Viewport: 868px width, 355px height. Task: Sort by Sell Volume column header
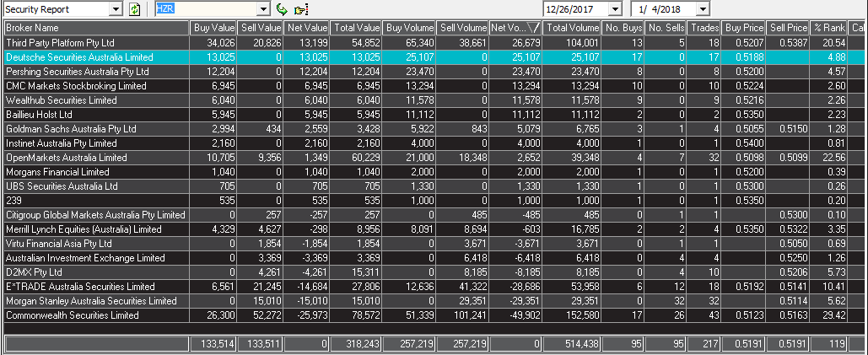[x=461, y=28]
